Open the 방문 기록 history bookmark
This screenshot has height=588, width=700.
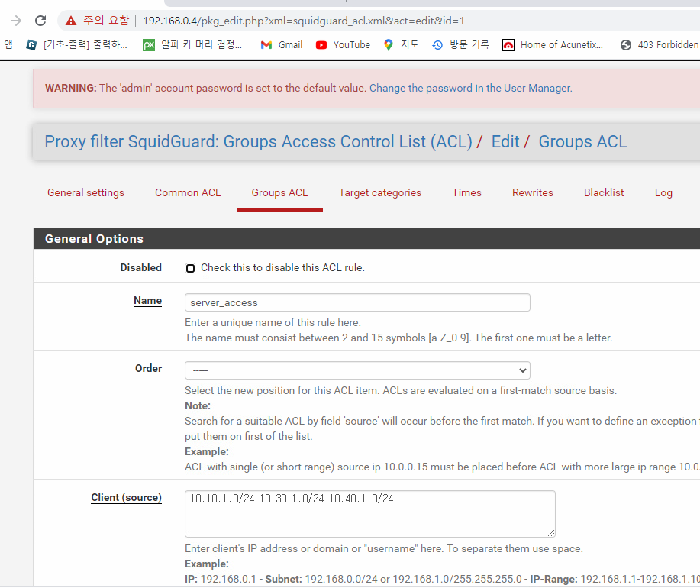click(461, 44)
